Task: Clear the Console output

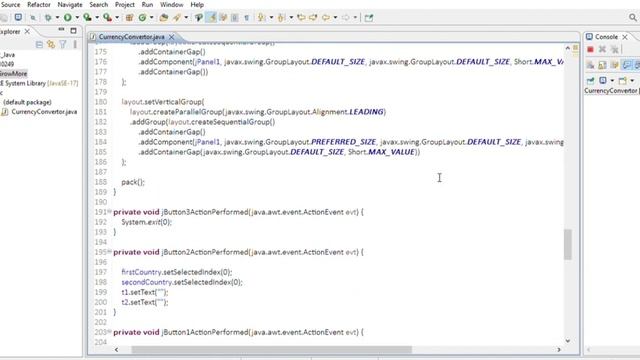Action: (x=590, y=65)
